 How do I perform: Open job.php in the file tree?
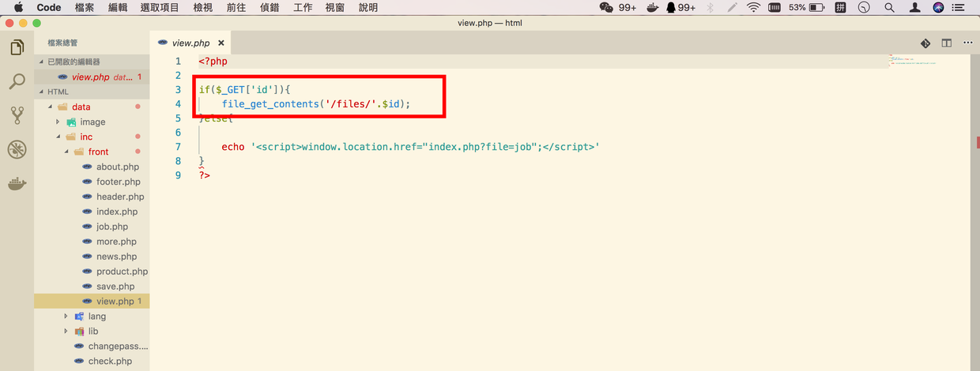click(x=111, y=227)
